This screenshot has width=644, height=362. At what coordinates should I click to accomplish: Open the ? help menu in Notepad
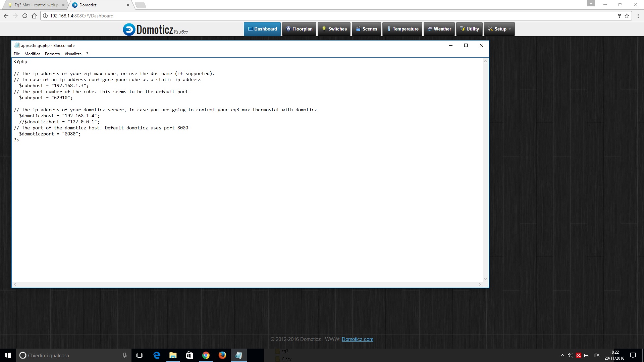[87, 54]
